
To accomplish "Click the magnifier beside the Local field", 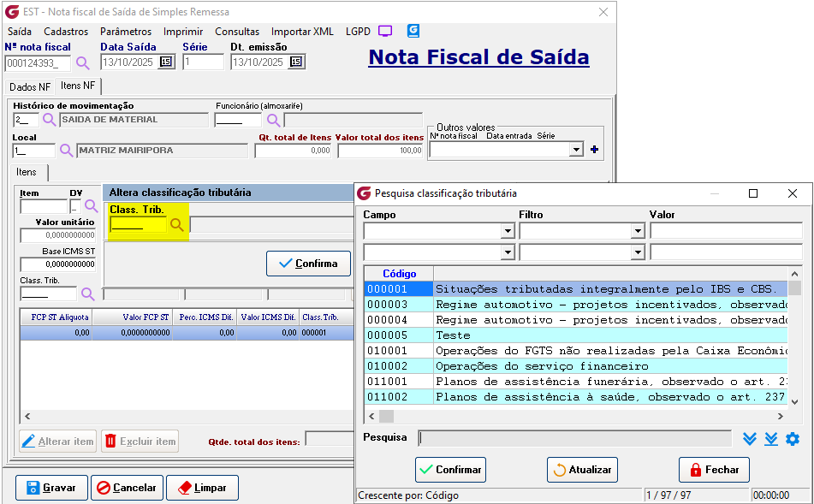I will coord(66,151).
